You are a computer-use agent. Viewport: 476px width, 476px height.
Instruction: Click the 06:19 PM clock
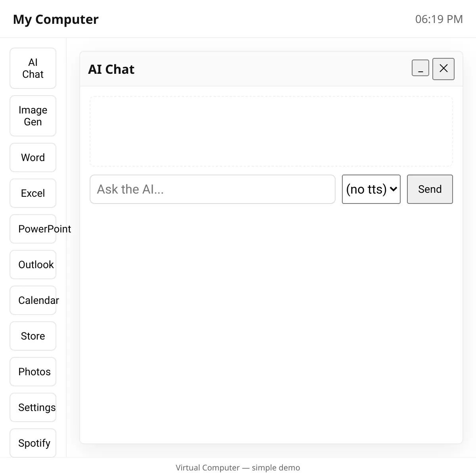(x=439, y=19)
